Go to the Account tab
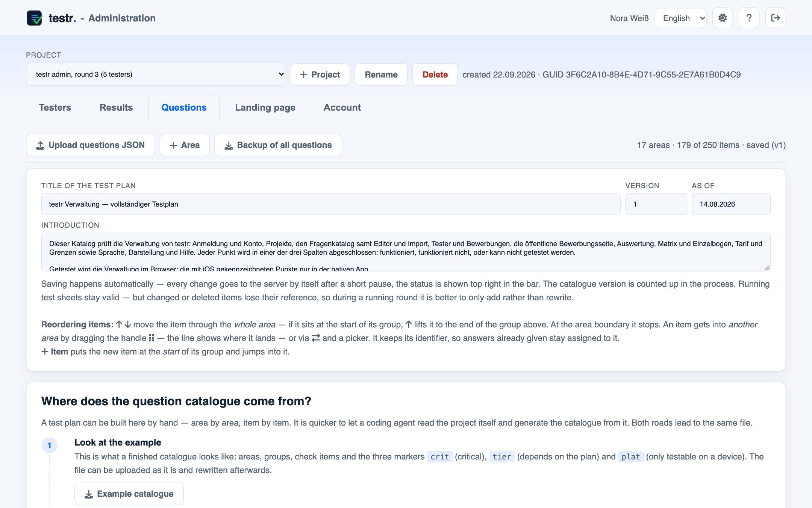 click(x=342, y=108)
